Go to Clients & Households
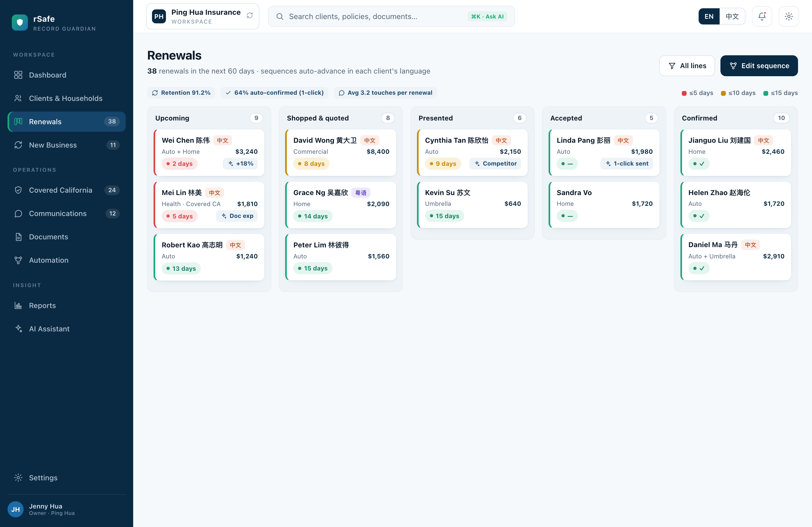This screenshot has height=527, width=812. tap(67, 98)
